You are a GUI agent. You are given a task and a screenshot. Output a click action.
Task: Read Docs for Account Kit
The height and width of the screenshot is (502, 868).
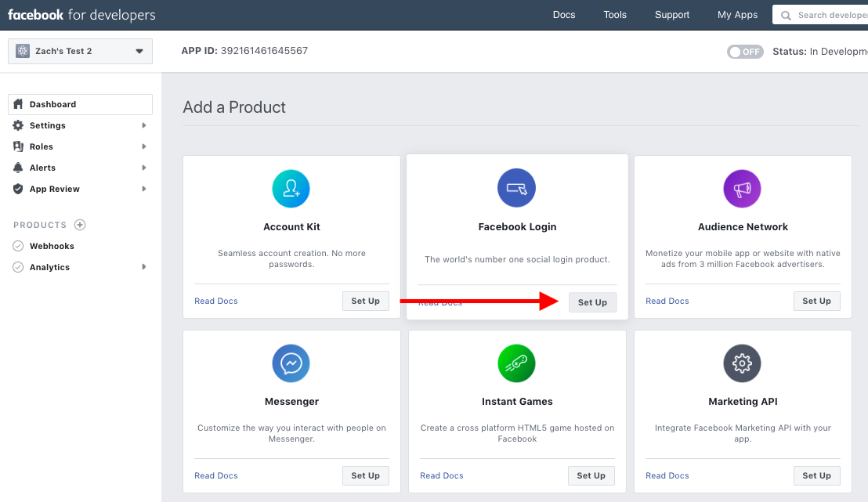(x=216, y=301)
